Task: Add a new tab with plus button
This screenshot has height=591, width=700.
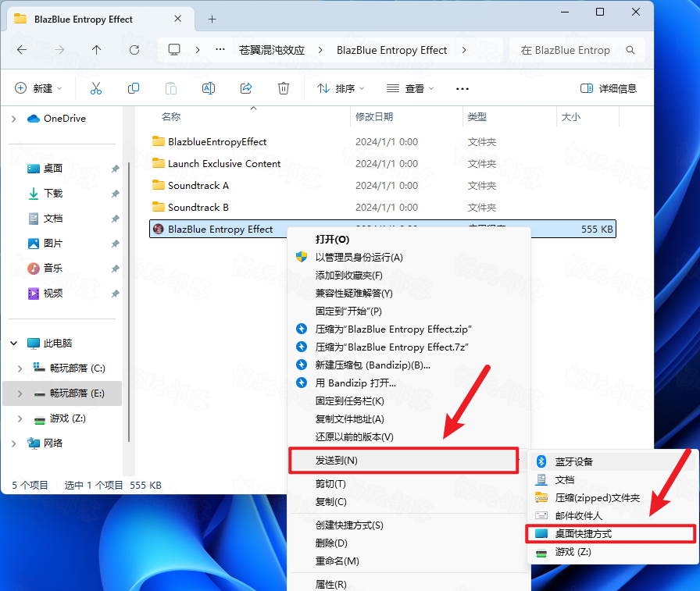Action: (212, 20)
